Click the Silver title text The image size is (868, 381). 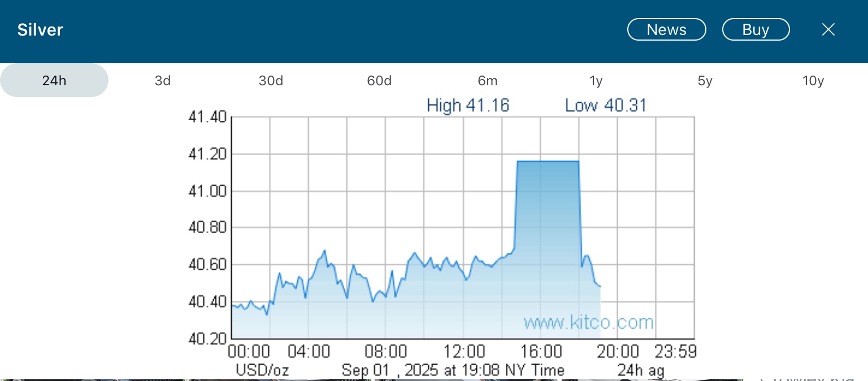[40, 30]
